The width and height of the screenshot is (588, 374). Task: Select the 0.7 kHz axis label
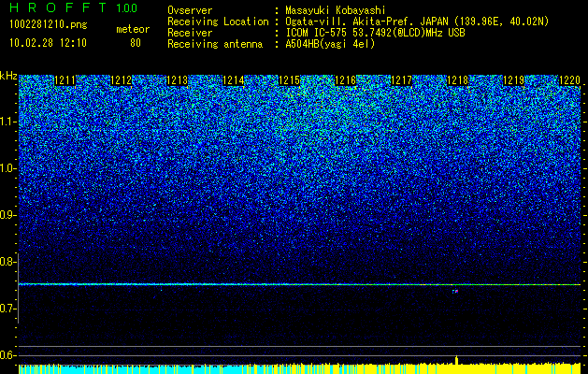tap(7, 309)
